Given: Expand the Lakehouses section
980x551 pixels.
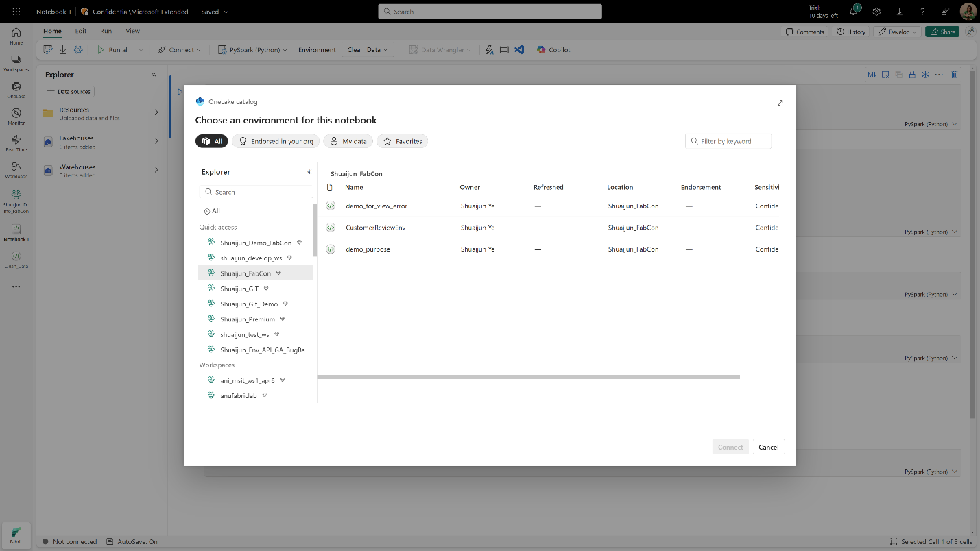Looking at the screenshot, I should coord(156,141).
